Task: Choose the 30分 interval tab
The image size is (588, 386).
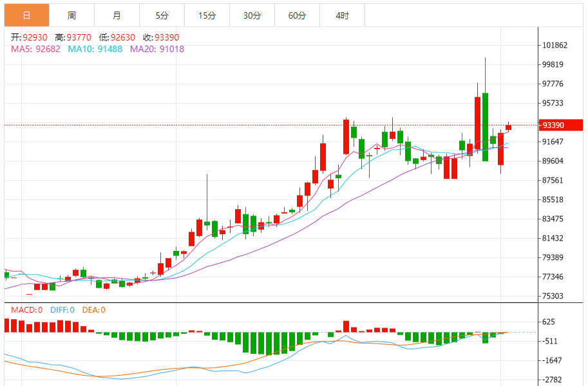Action: click(x=252, y=15)
